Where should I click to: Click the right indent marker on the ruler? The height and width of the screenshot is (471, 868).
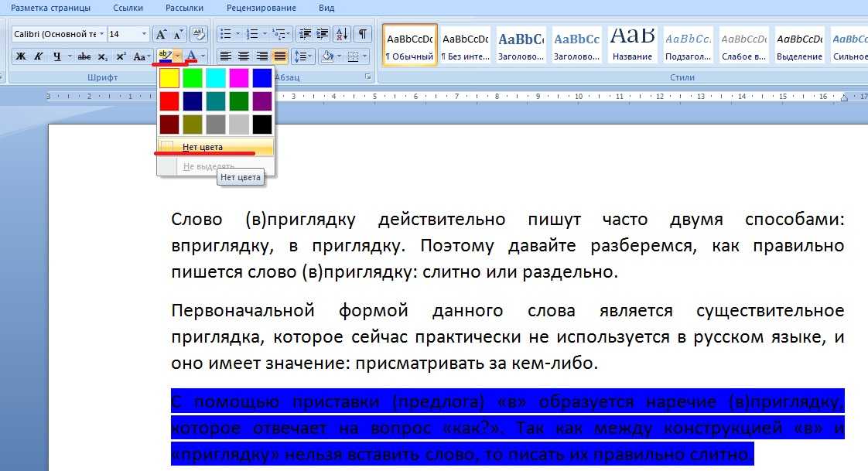pos(844,98)
